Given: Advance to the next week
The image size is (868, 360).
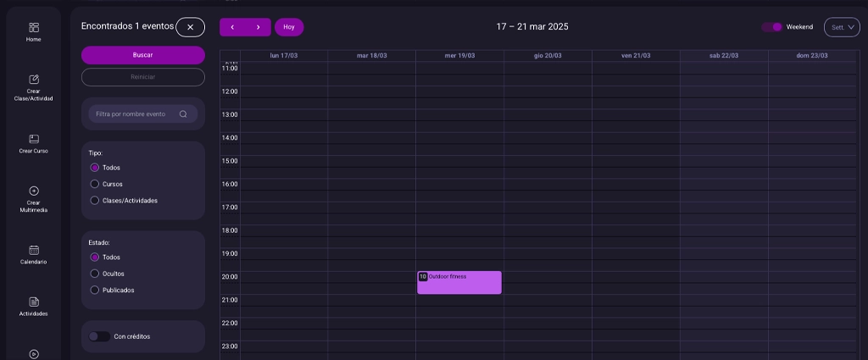Looking at the screenshot, I should click(x=258, y=27).
